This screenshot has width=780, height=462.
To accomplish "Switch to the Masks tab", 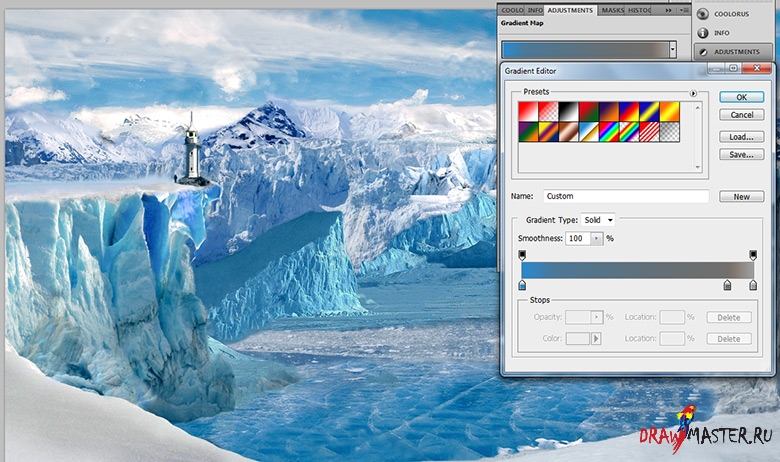I will [612, 10].
